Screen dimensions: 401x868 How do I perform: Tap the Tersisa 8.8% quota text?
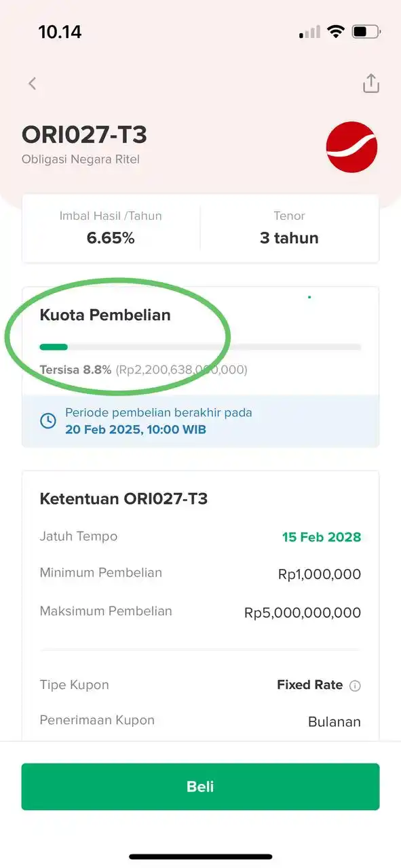tap(75, 370)
